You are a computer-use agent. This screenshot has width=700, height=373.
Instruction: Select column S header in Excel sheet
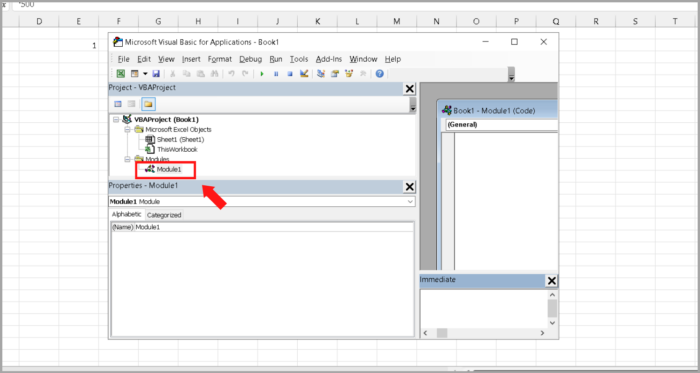point(635,21)
